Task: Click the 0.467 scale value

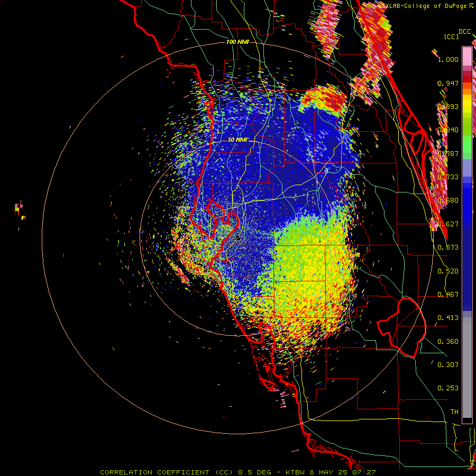Action: point(448,295)
